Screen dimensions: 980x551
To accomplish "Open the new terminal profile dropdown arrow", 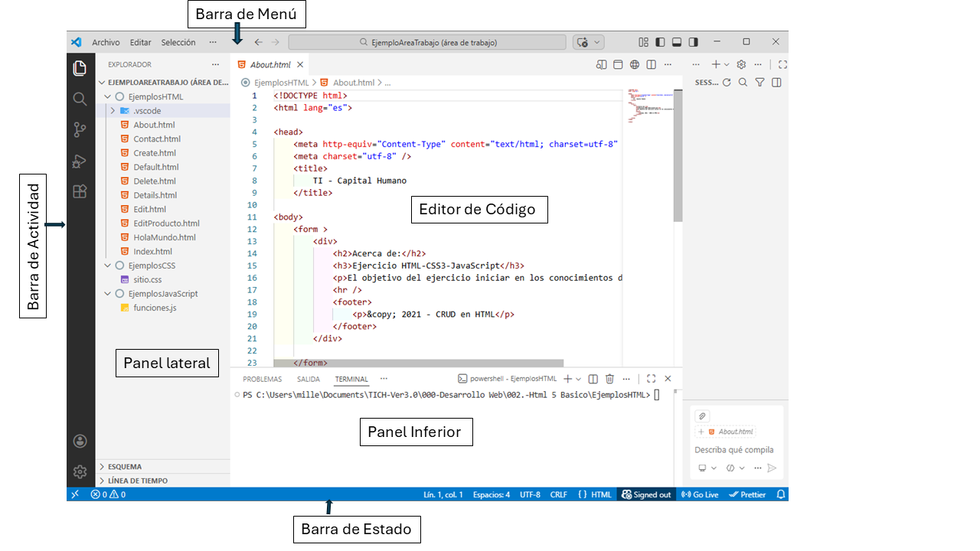I will (579, 379).
